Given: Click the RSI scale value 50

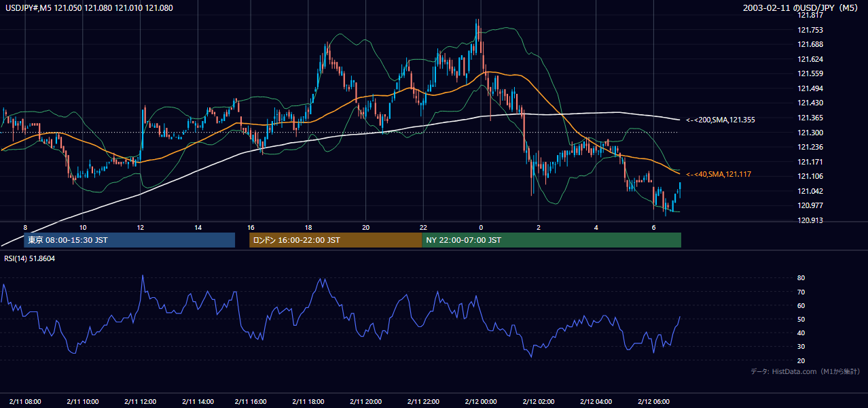Looking at the screenshot, I should [x=801, y=319].
